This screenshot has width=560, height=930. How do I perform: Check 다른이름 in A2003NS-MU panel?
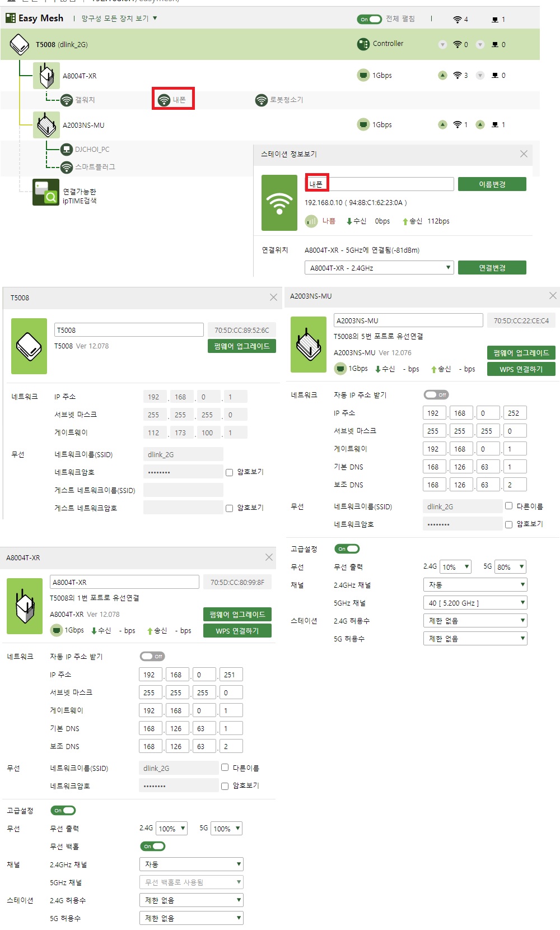[x=508, y=506]
